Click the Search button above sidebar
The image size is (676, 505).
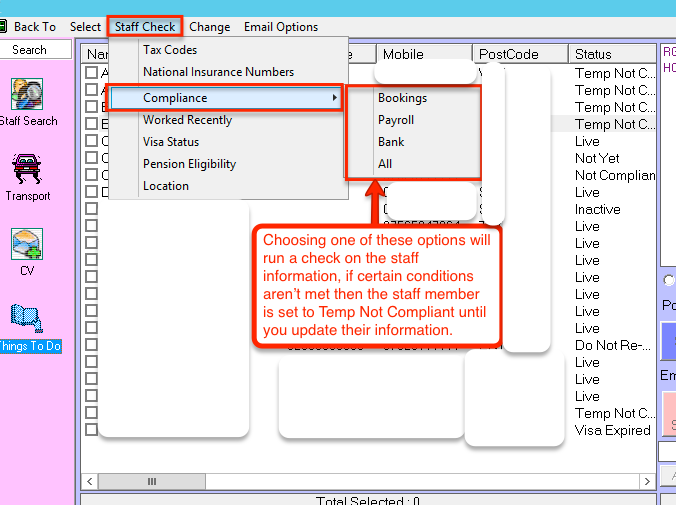click(x=30, y=50)
